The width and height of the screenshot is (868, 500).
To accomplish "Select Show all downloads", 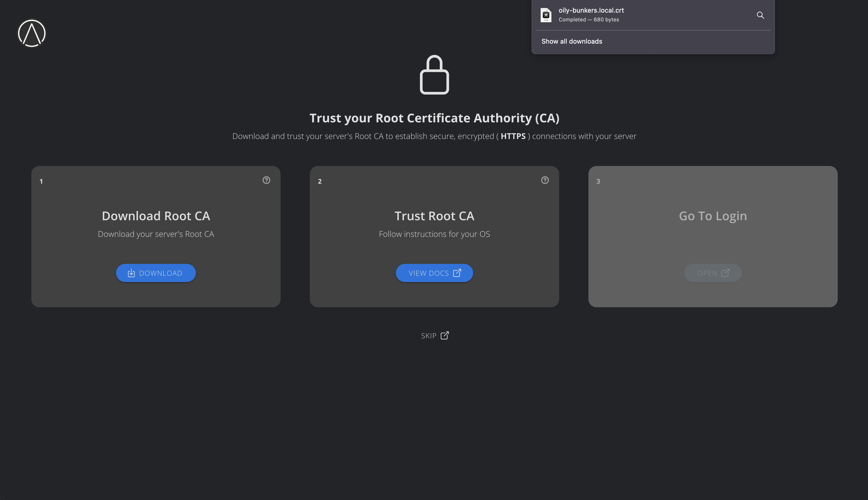I will tap(572, 42).
